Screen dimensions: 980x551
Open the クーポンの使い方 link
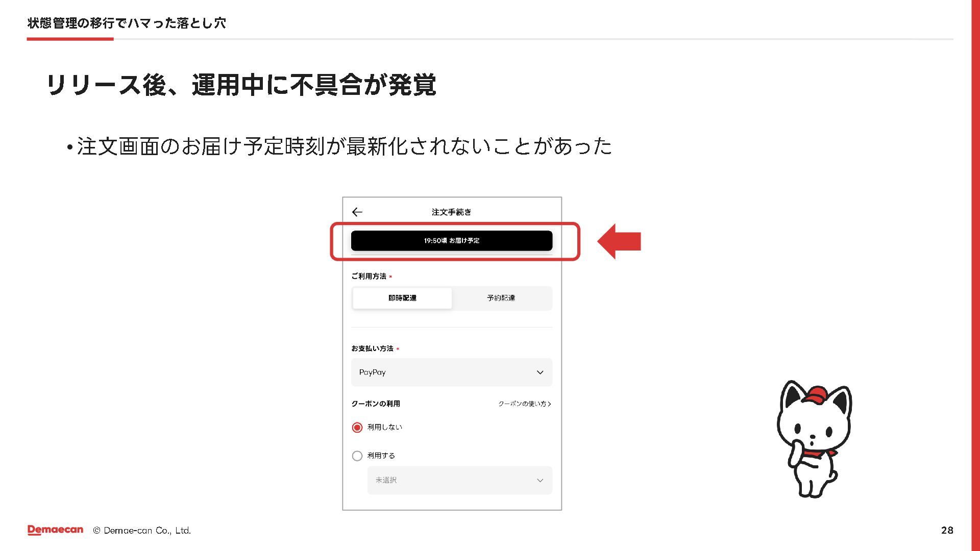[522, 404]
